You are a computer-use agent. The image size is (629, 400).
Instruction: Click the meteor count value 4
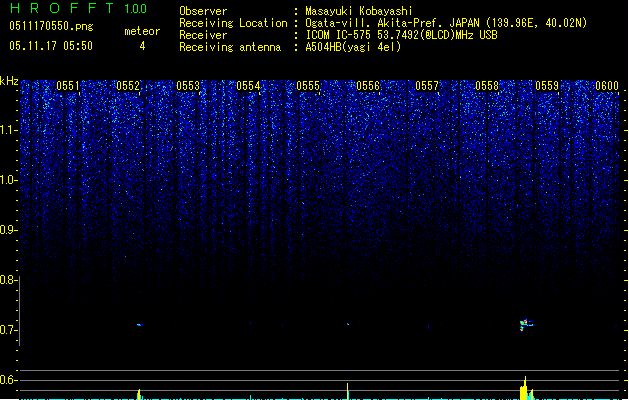click(x=142, y=46)
